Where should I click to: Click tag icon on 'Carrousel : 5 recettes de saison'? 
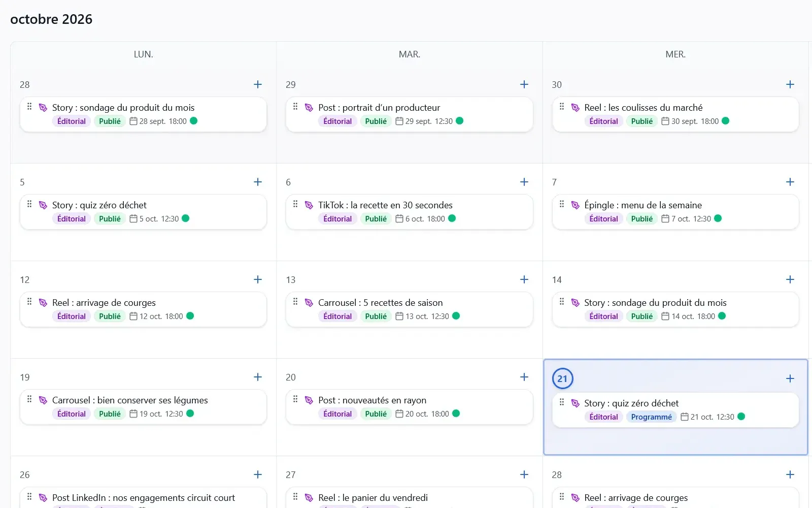tap(309, 303)
